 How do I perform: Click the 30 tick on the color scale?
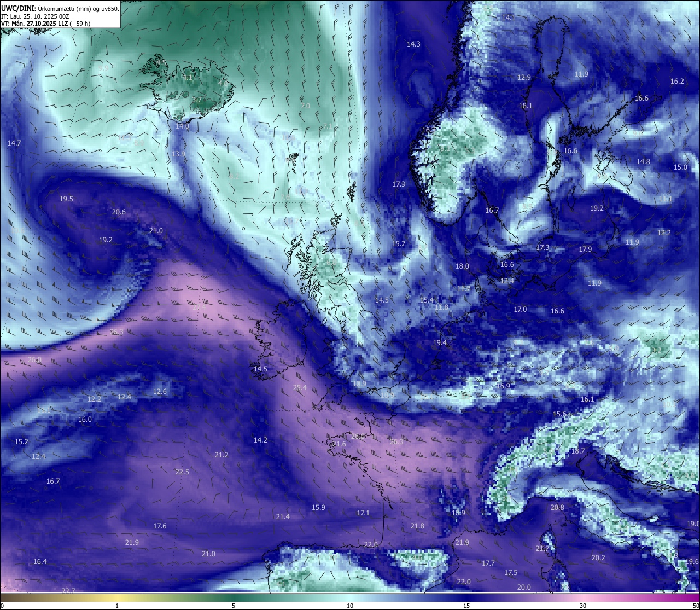[583, 606]
